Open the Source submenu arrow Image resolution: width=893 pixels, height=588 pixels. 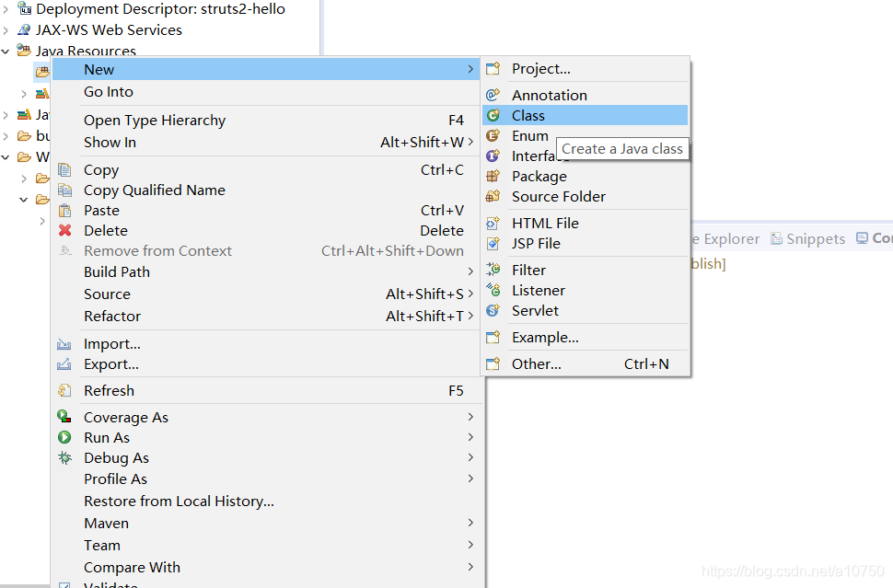[470, 294]
